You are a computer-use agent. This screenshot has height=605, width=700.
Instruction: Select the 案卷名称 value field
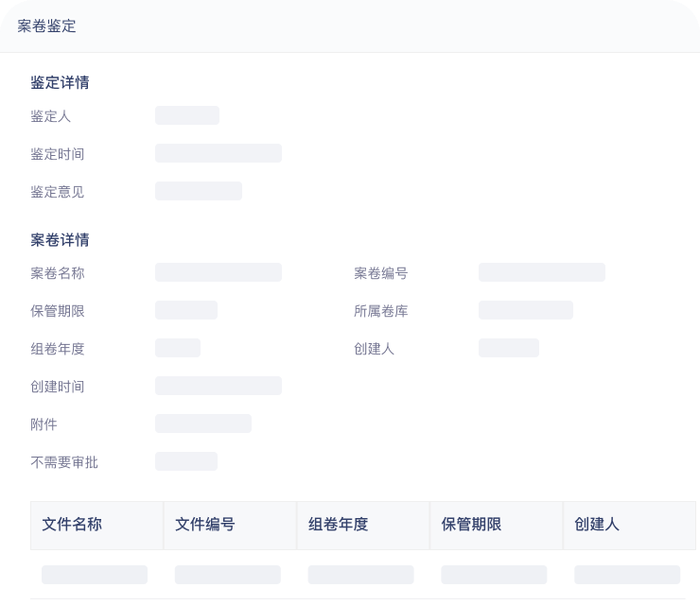(219, 272)
